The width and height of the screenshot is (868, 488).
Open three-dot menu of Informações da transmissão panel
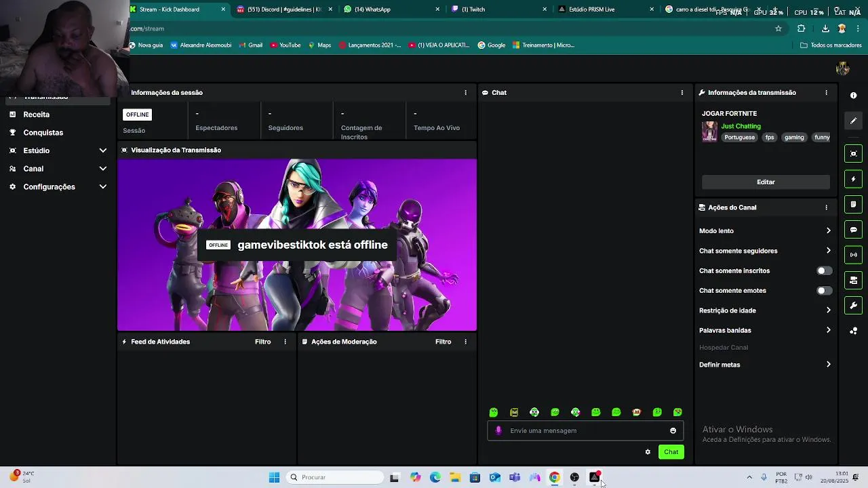tap(826, 92)
